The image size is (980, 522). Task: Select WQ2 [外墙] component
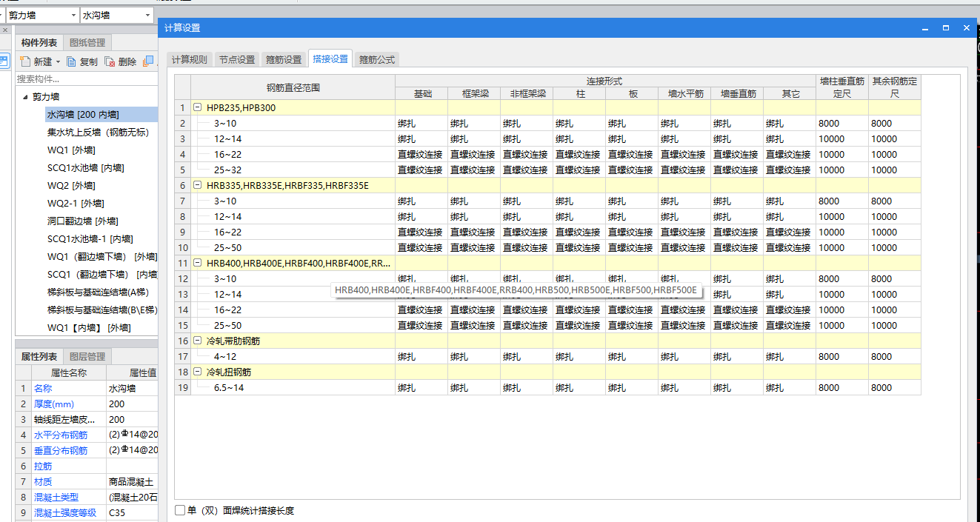(70, 186)
